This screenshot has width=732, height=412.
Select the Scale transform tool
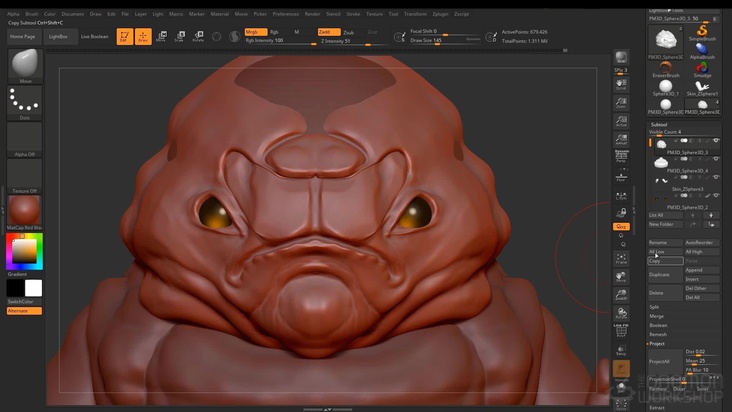click(x=180, y=36)
